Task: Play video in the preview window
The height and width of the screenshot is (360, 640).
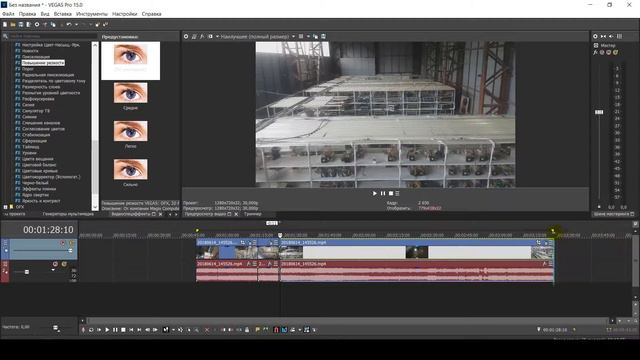Action: point(375,193)
